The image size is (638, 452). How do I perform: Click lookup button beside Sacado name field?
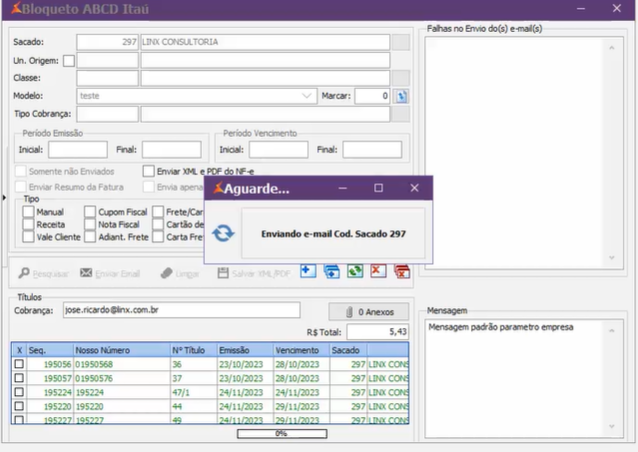pyautogui.click(x=401, y=42)
